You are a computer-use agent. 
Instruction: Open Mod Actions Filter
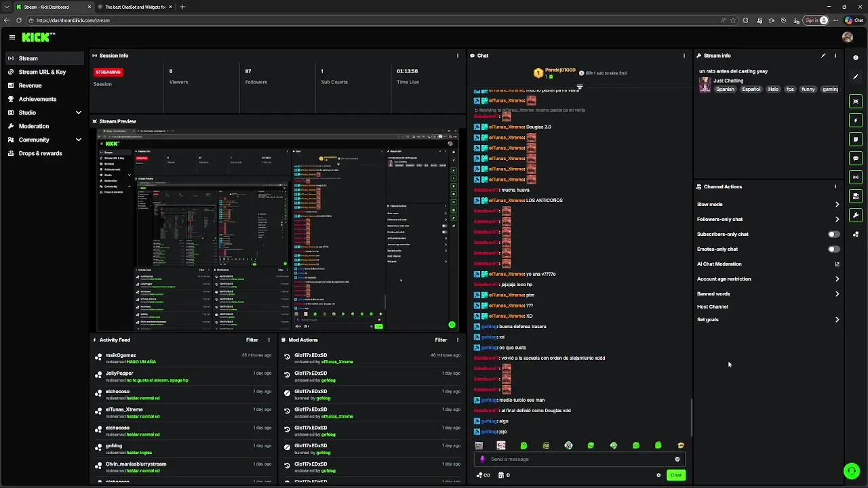[x=441, y=340]
